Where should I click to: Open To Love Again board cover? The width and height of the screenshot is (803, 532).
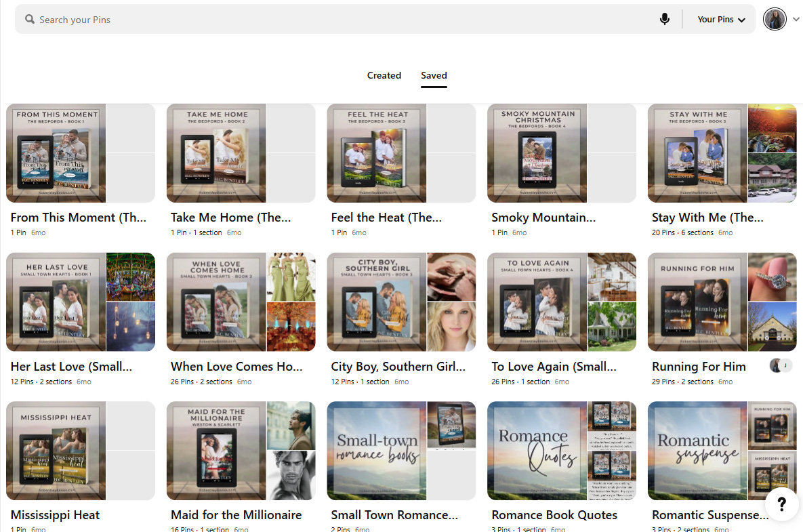point(537,302)
